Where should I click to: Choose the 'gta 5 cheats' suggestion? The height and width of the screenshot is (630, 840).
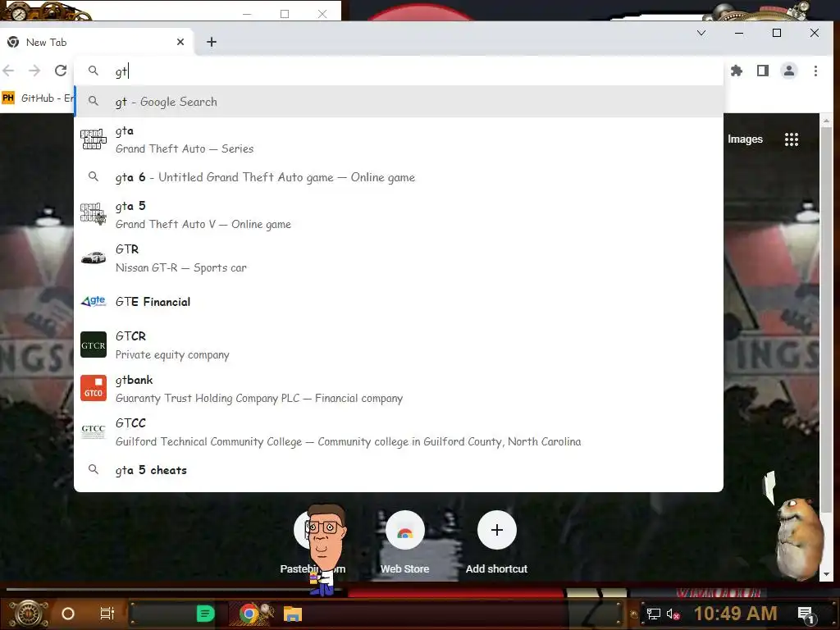399,470
